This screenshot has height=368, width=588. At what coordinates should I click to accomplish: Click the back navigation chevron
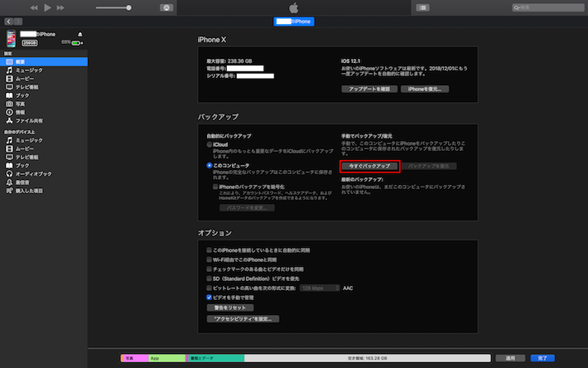(8, 22)
